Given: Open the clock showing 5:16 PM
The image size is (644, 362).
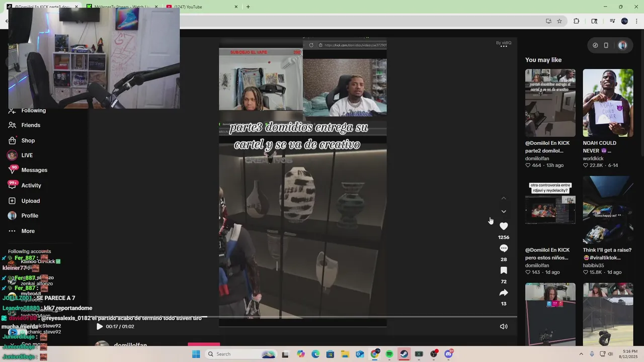Looking at the screenshot, I should pos(630,354).
